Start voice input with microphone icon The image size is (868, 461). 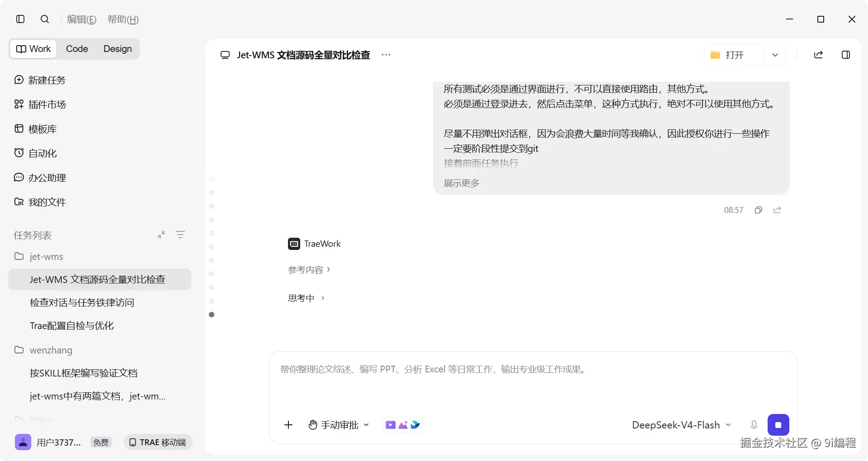point(754,425)
